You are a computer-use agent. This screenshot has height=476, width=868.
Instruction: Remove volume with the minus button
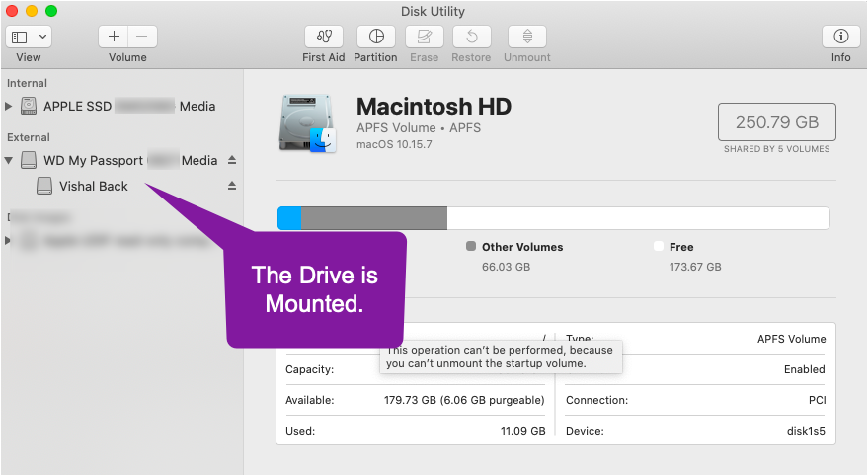142,37
